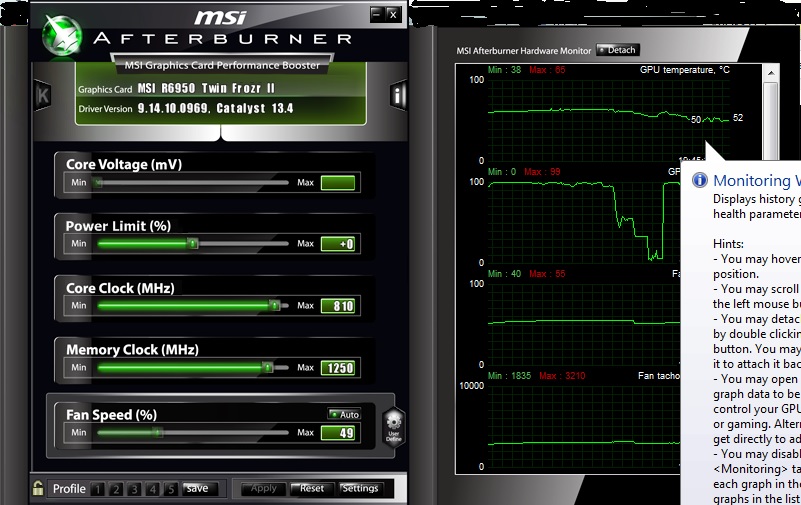Screen dimensions: 801x505
Task: Select profile slot 3
Action: (134, 489)
